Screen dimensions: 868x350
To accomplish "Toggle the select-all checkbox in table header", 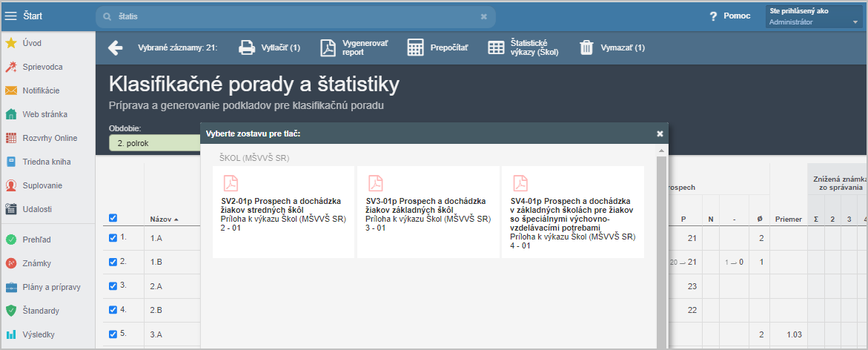I will [113, 218].
